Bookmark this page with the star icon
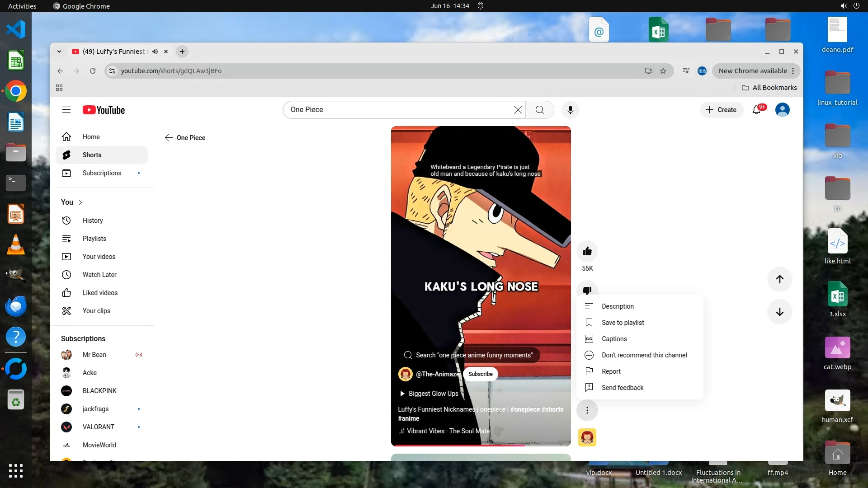Image resolution: width=868 pixels, height=488 pixels. tap(663, 71)
